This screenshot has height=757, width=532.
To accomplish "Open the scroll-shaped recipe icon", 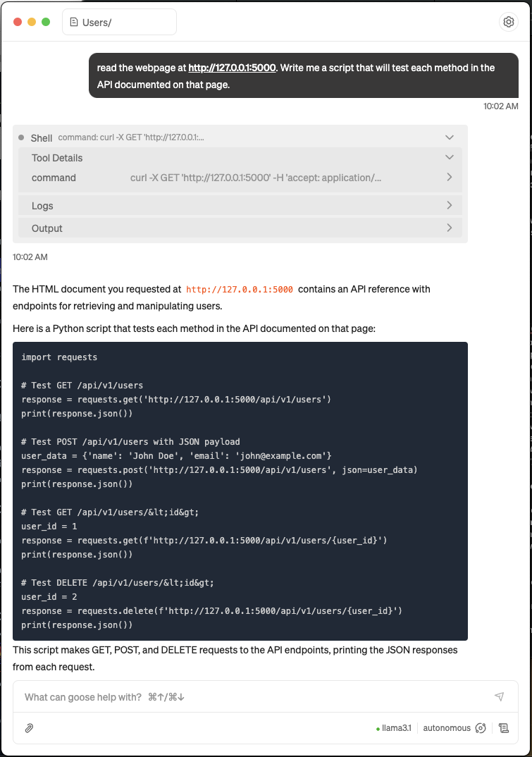I will (504, 728).
